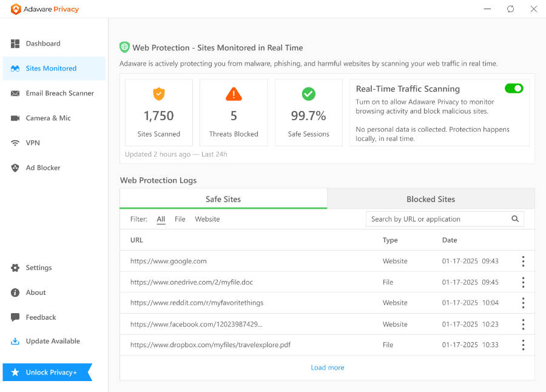Open the Email Breach Scanner

pos(59,93)
